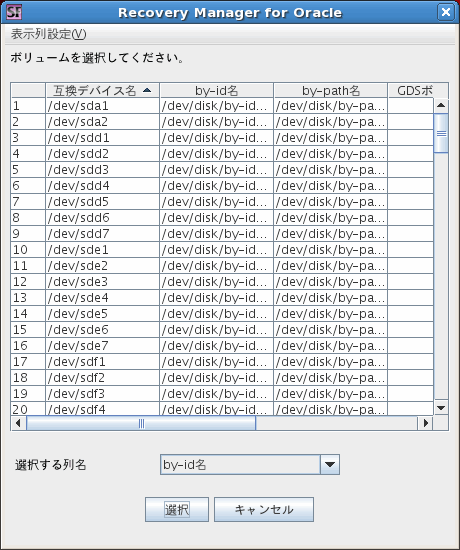The image size is (460, 550).
Task: Select the /dev/sdf4 device cell
Action: [x=102, y=409]
